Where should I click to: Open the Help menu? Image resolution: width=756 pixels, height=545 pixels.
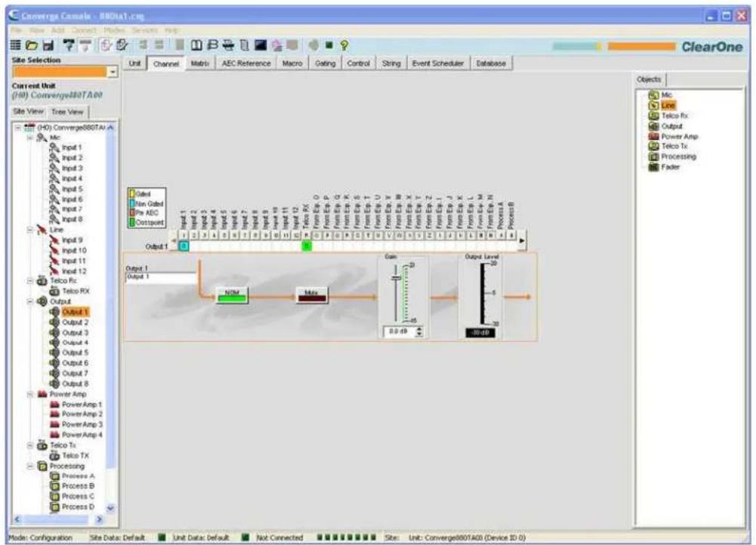coord(171,30)
